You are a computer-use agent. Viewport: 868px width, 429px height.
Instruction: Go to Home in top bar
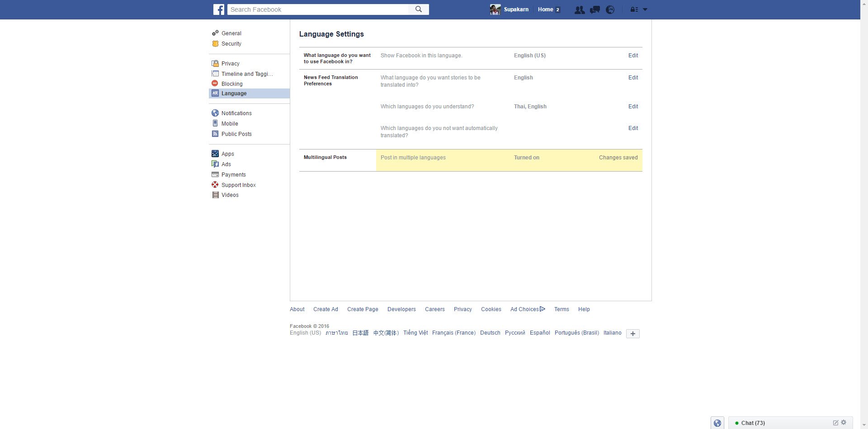[x=545, y=9]
